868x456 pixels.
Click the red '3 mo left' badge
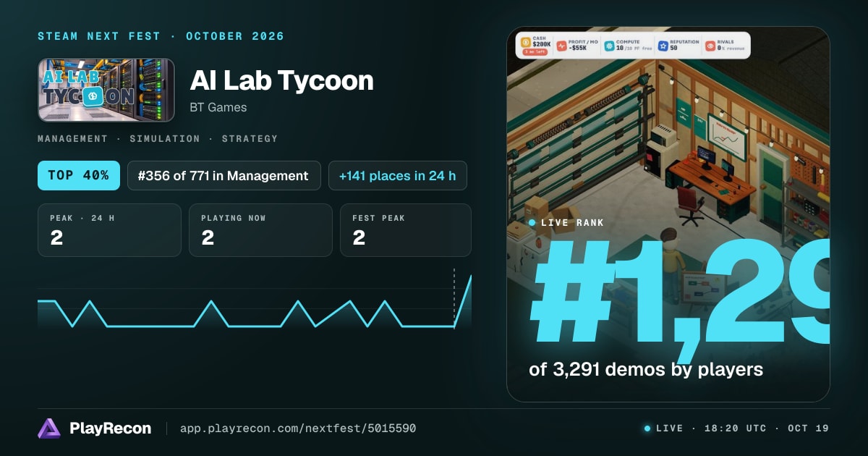534,53
